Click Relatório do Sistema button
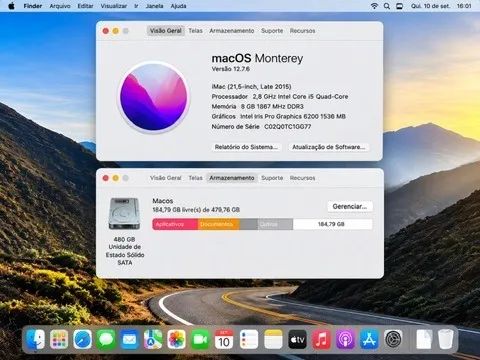 (x=246, y=147)
